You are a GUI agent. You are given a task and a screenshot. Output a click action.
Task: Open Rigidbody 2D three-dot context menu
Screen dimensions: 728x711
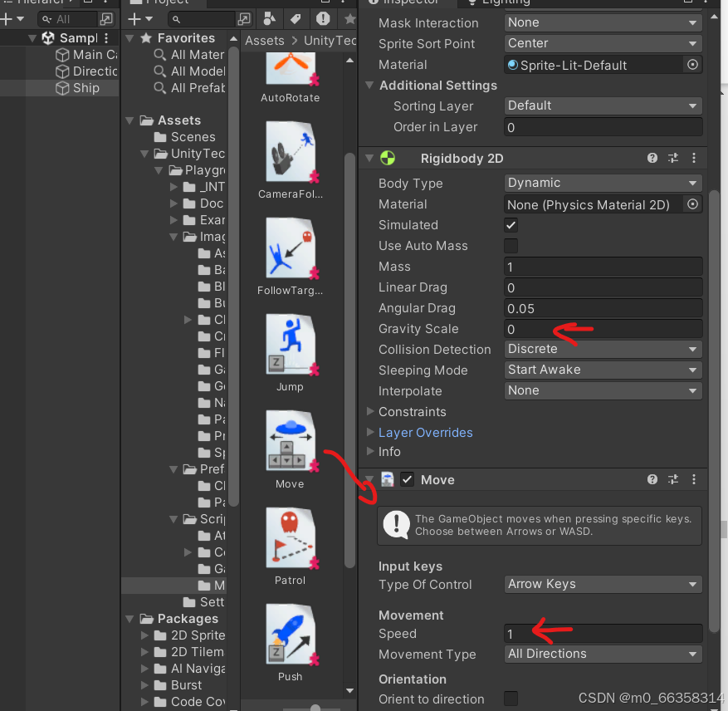point(694,158)
